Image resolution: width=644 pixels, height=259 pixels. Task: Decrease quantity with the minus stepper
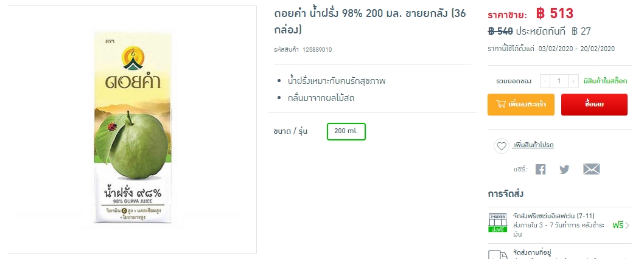545,81
